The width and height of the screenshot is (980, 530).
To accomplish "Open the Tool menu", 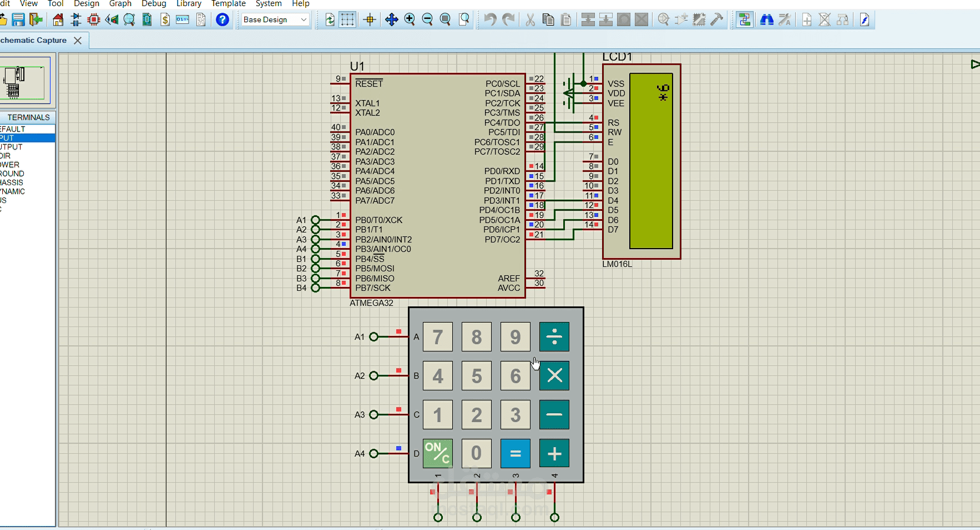I will (55, 4).
